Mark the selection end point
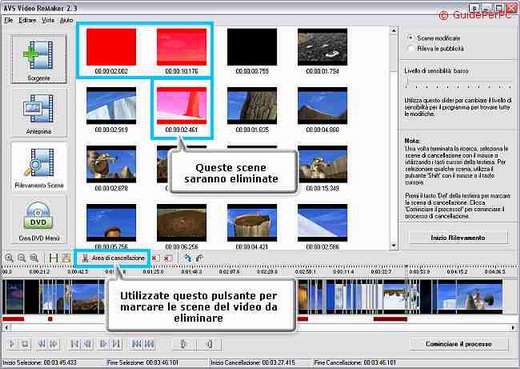The width and height of the screenshot is (520, 369). click(x=209, y=344)
